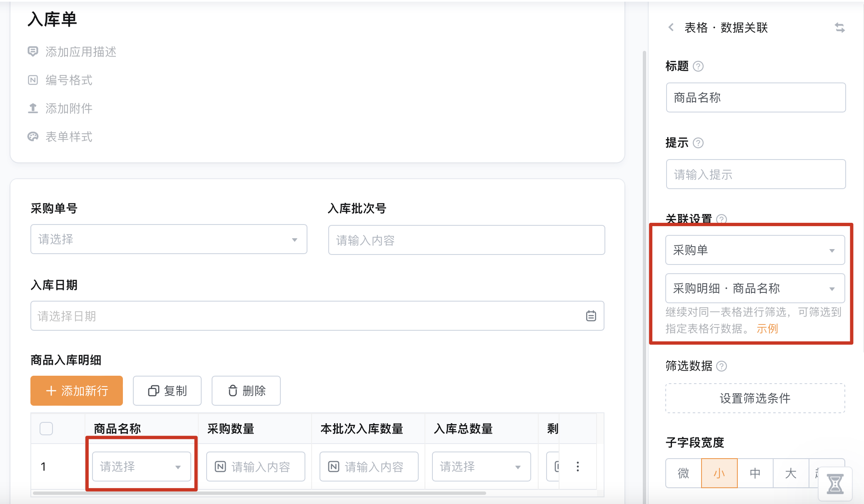Screen dimensions: 864x504
Task: Open the 入库总数量 dropdown in row 1
Action: click(x=482, y=467)
